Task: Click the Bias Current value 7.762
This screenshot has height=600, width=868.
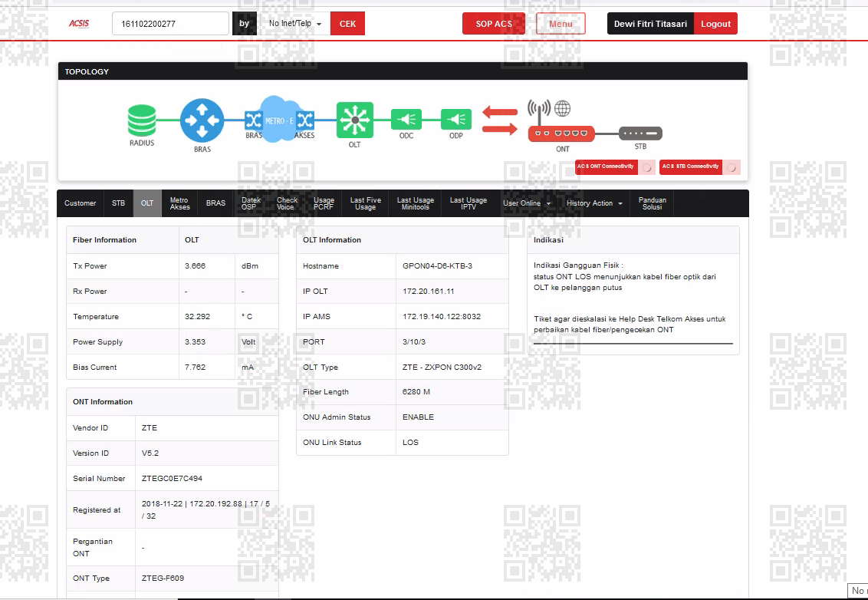Action: click(195, 368)
